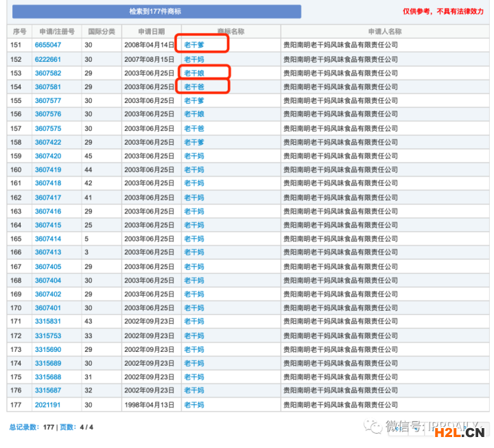Open application number 3607416

click(x=48, y=211)
